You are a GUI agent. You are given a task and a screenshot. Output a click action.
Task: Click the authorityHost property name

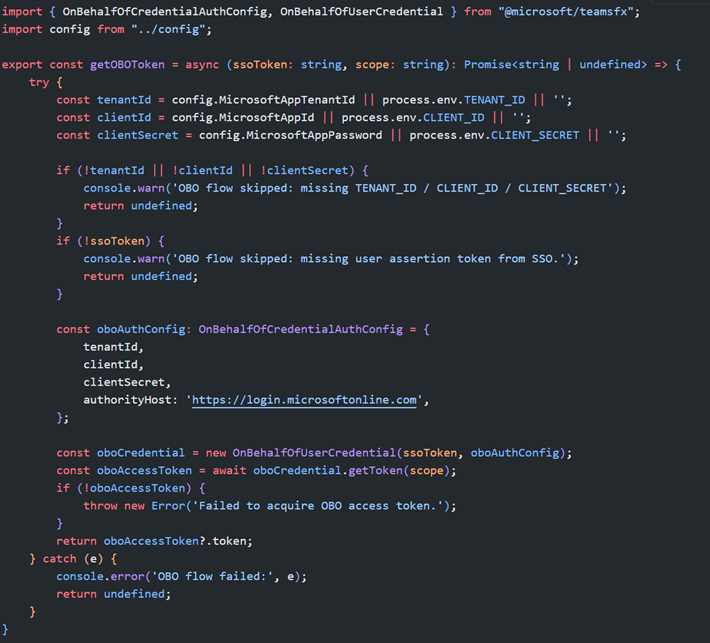(x=130, y=400)
